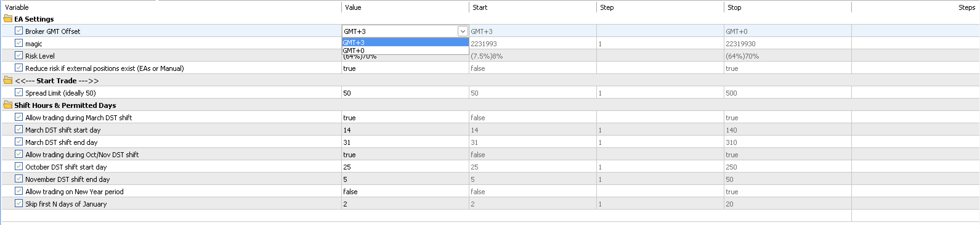Toggle the Broker GMT Offset checkbox

coord(19,31)
